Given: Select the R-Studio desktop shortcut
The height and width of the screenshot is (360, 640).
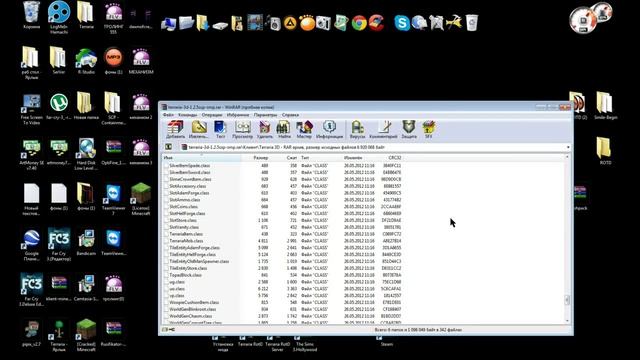Looking at the screenshot, I should (86, 61).
